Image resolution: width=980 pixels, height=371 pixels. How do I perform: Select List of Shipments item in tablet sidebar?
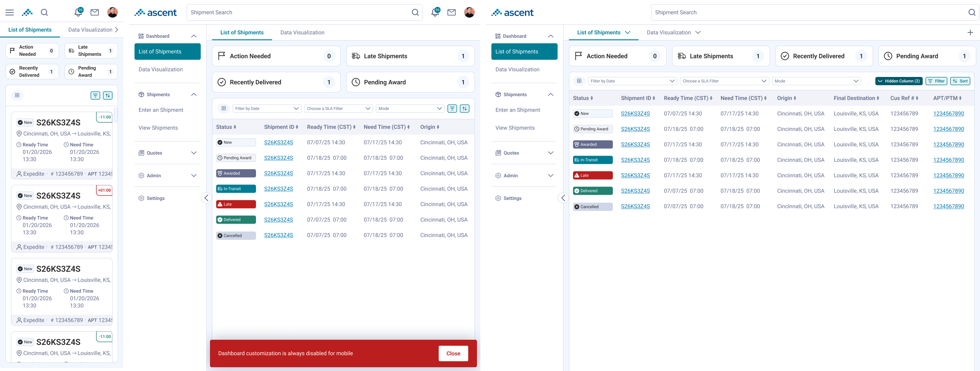click(x=167, y=52)
